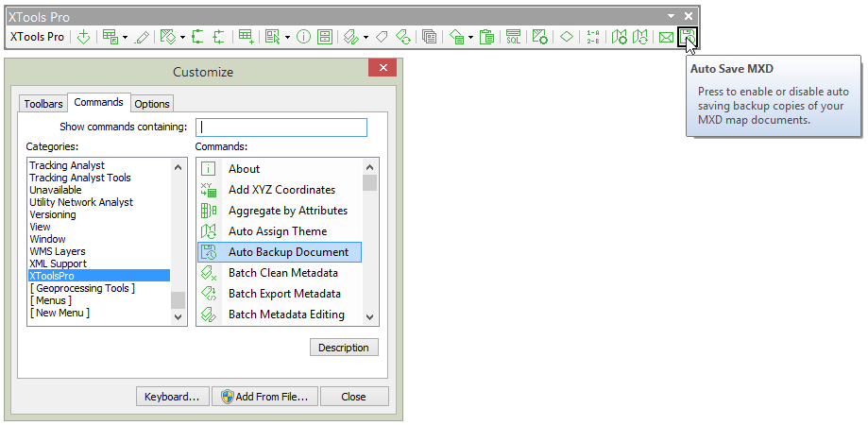This screenshot has width=868, height=425.
Task: Select Tracking Analyst Tools category
Action: click(x=80, y=178)
